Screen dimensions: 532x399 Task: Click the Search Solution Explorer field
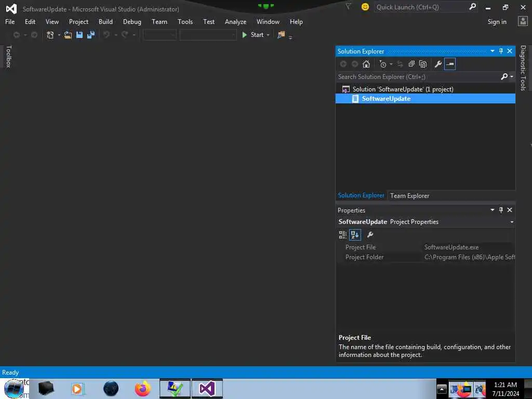pos(418,77)
